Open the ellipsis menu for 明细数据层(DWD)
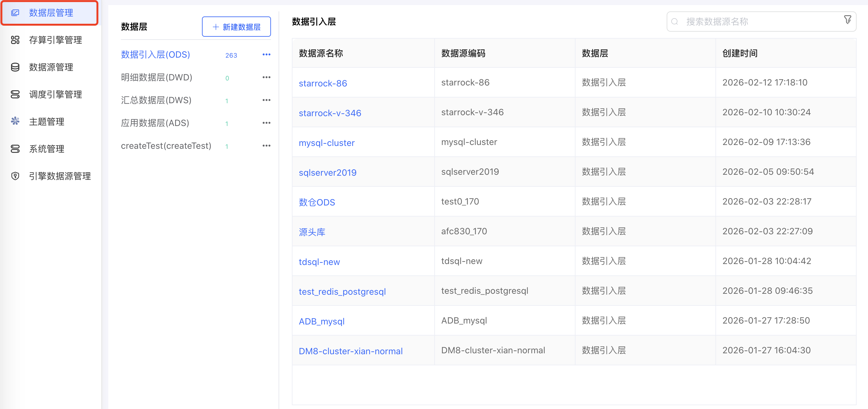Screen dimensions: 868x409 (267, 77)
